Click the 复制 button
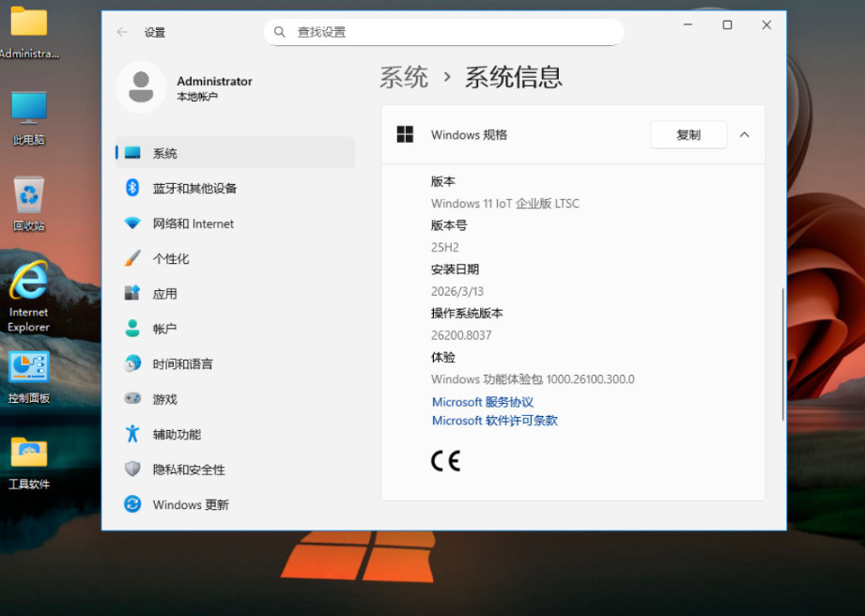The height and width of the screenshot is (616, 865). 688,135
